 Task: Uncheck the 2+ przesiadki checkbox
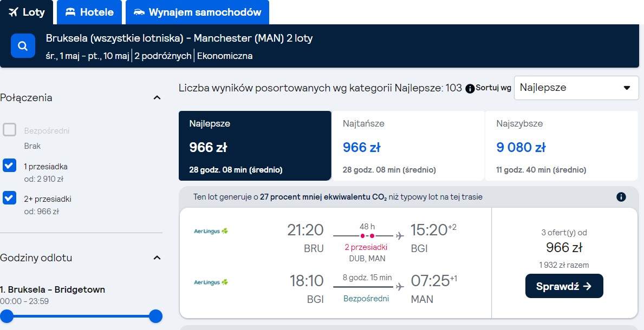tap(9, 198)
